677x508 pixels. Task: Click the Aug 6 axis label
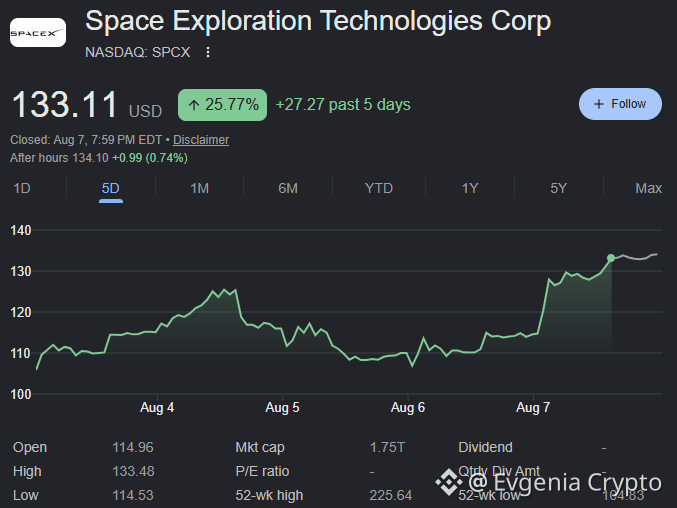[408, 407]
